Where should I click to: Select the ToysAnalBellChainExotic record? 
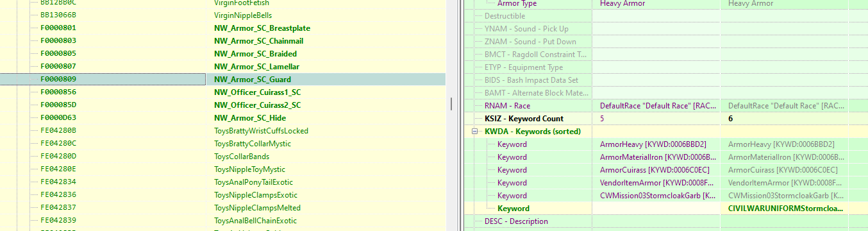pyautogui.click(x=255, y=221)
